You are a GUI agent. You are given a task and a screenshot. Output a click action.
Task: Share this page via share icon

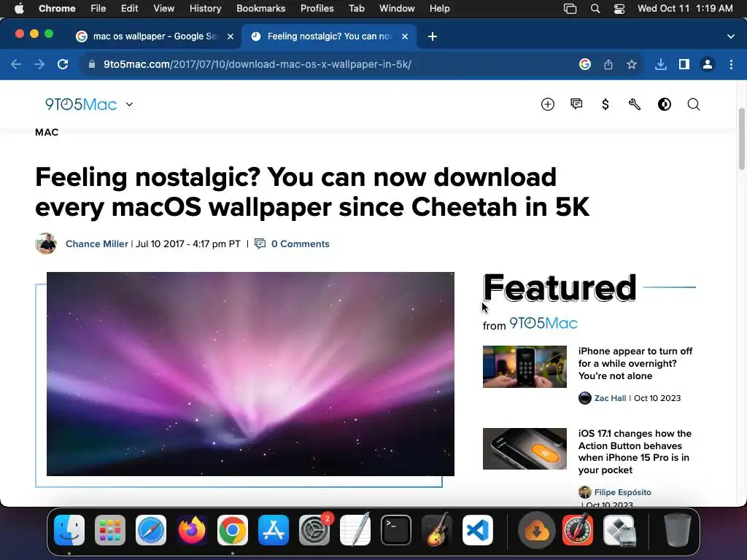tap(608, 64)
